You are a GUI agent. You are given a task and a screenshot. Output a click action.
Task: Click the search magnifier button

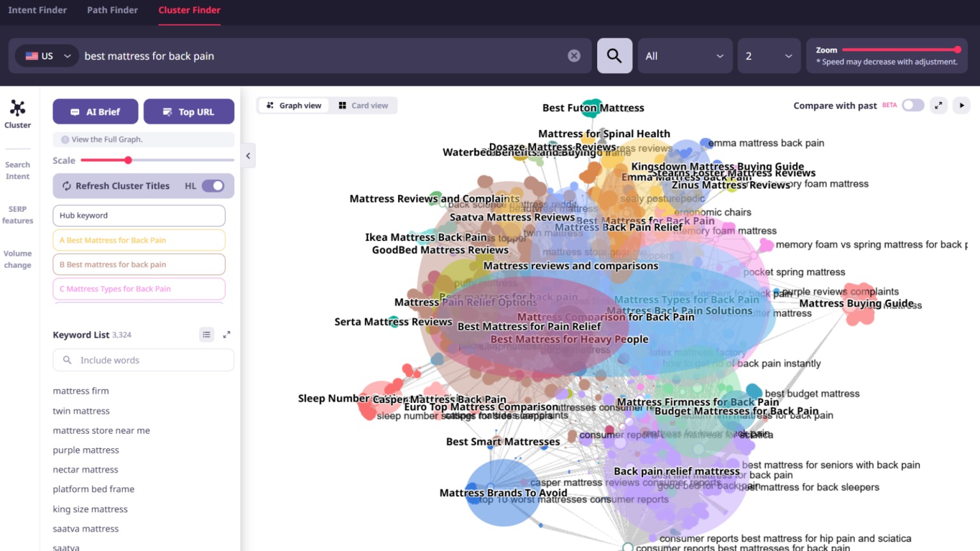tap(614, 56)
